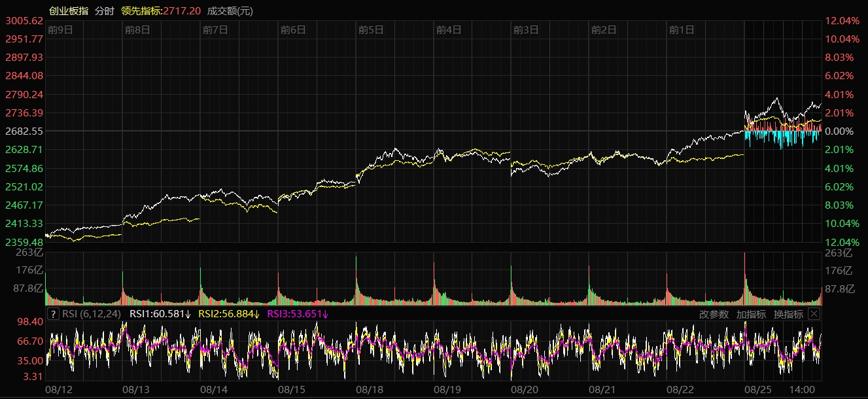Click the 3.31 RSI axis label

click(34, 376)
